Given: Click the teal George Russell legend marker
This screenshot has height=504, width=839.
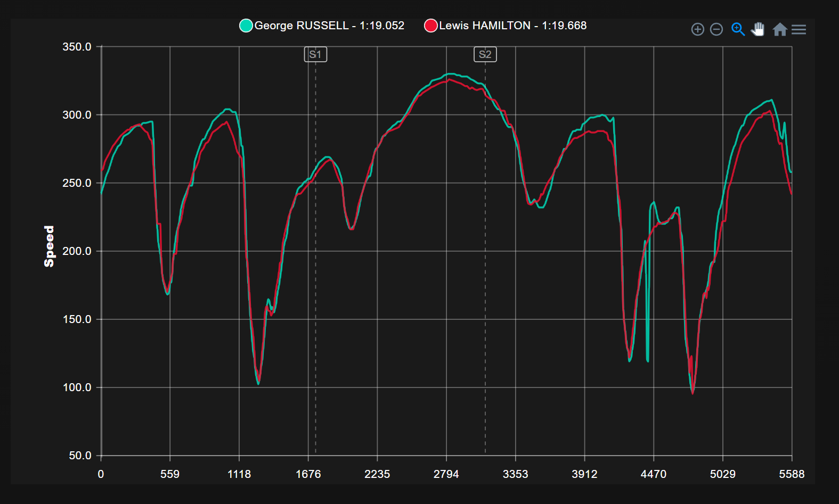Looking at the screenshot, I should (x=246, y=26).
